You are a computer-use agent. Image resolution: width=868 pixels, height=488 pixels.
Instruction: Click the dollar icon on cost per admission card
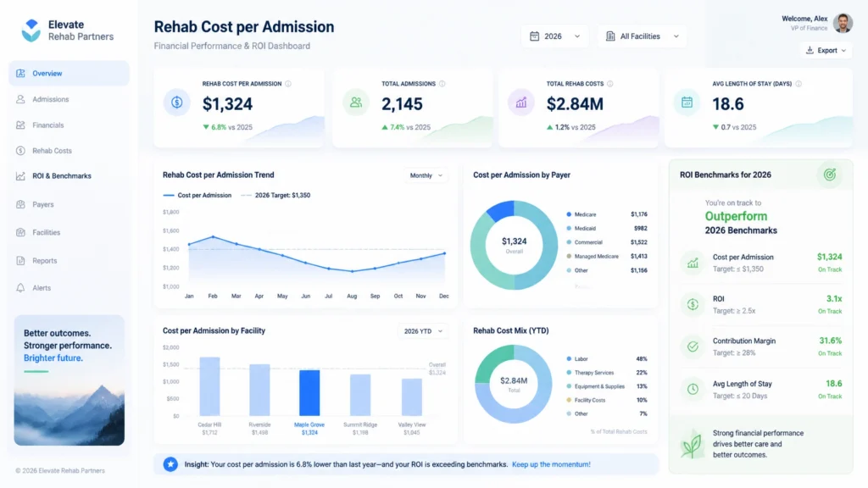click(176, 103)
